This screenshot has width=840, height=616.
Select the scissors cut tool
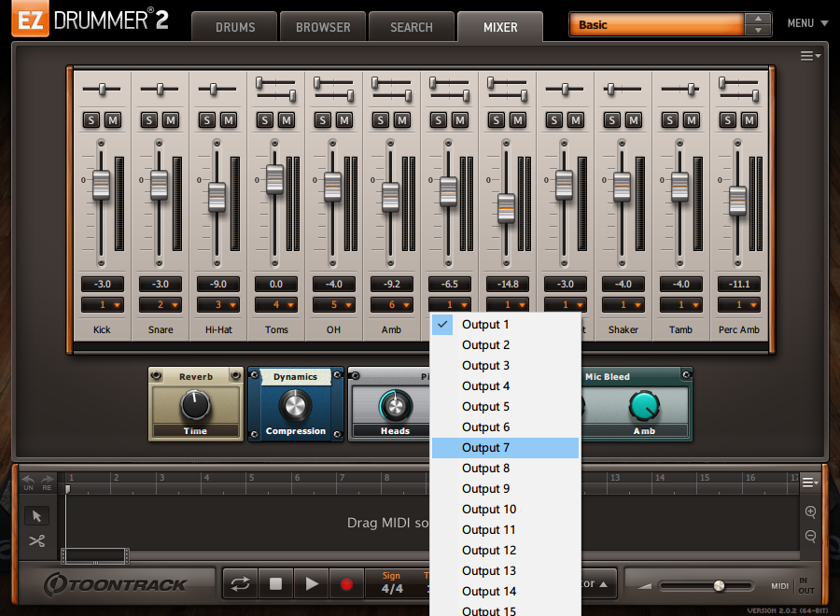click(x=37, y=541)
